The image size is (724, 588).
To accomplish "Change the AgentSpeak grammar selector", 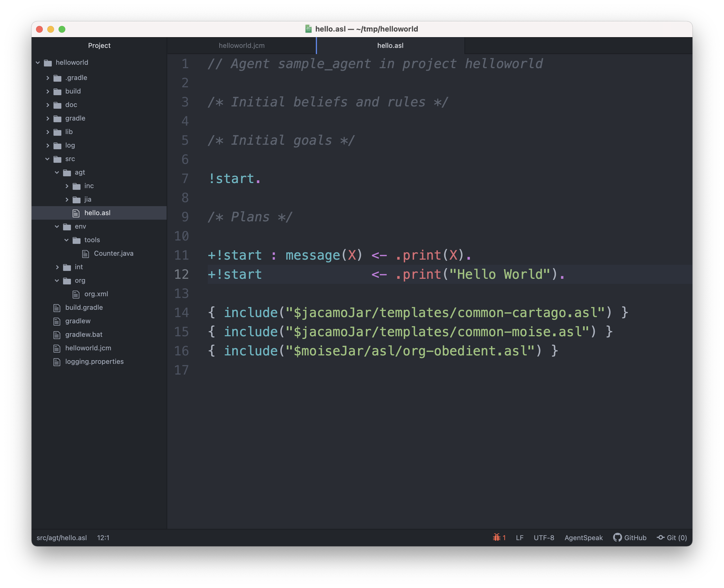I will pos(584,538).
